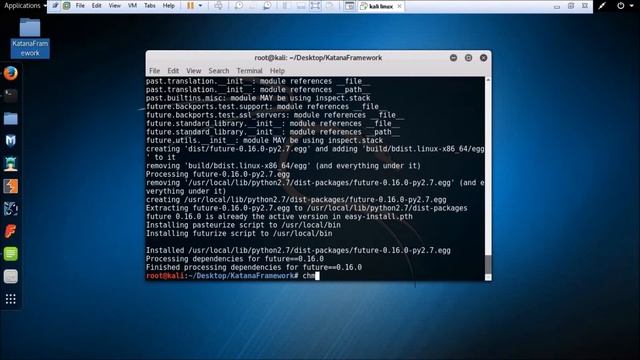Show all applications grid

pyautogui.click(x=11, y=299)
